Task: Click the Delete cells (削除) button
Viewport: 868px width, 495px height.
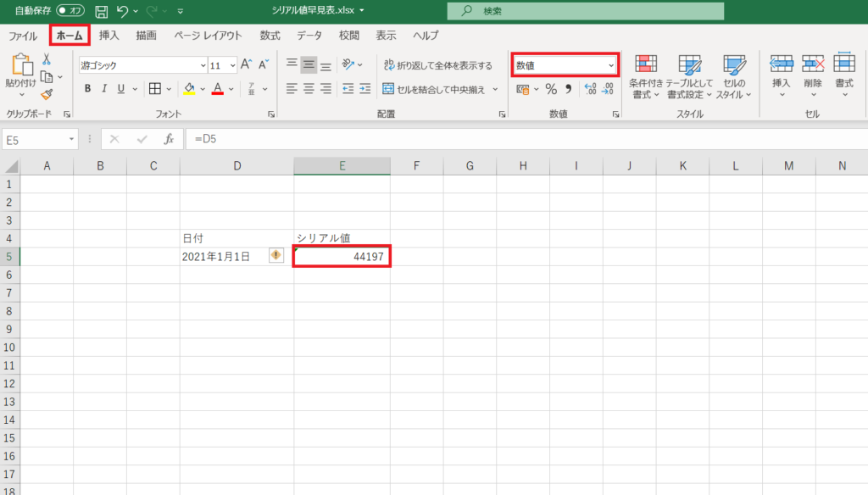Action: coord(813,76)
